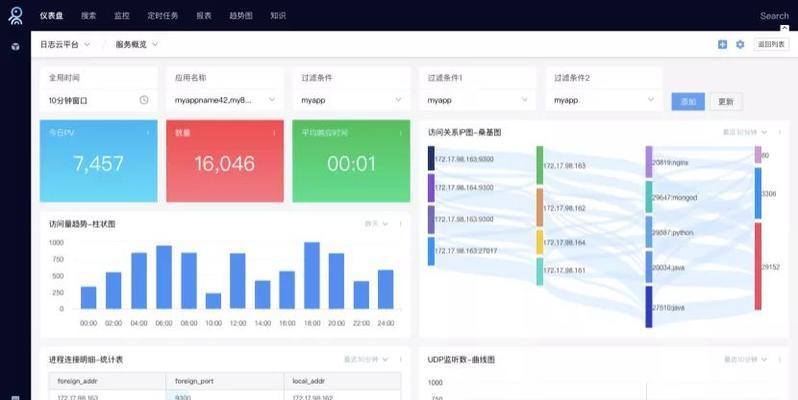Click the bar at 06:00 in chart
This screenshot has width=798, height=400.
point(164,277)
